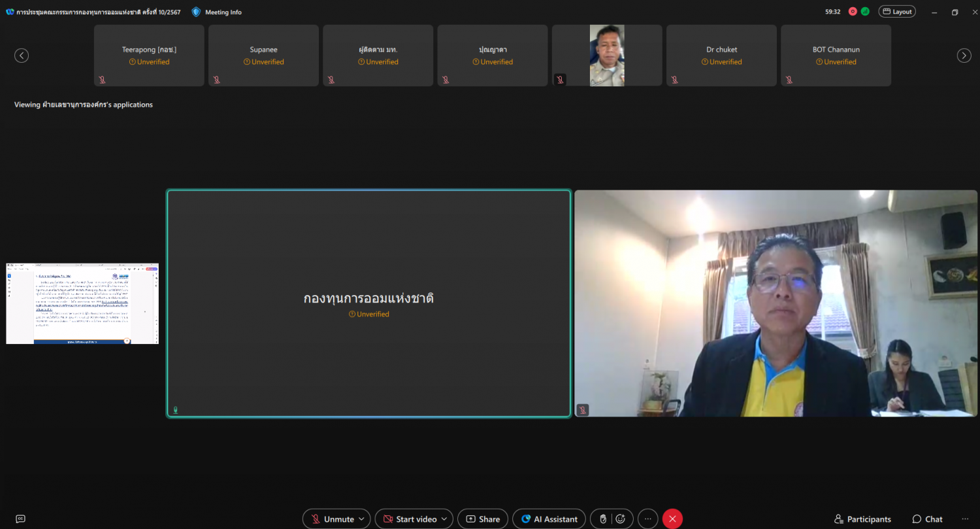Click Unverified label under Dr chuket
Viewport: 980px width, 529px height.
(x=722, y=62)
